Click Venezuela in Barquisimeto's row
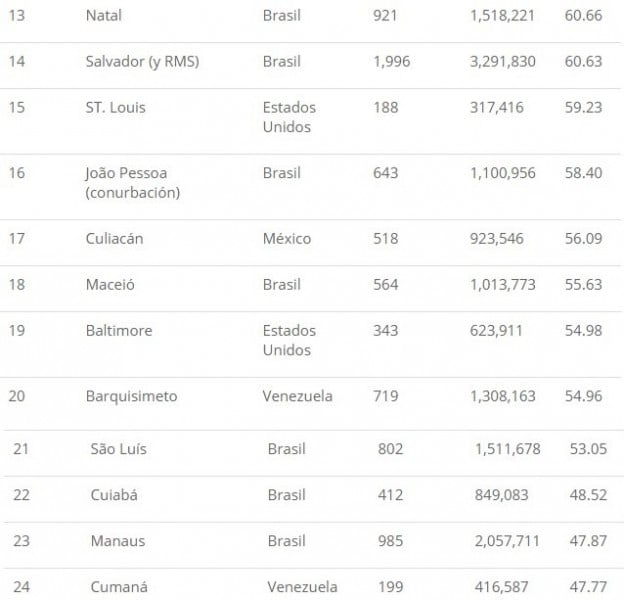The image size is (624, 600). pos(298,397)
